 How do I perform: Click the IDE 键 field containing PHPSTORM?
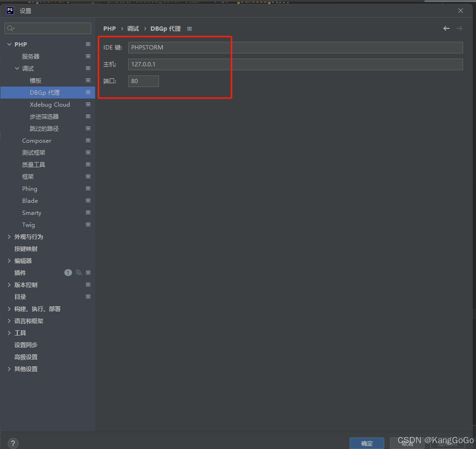tap(295, 48)
